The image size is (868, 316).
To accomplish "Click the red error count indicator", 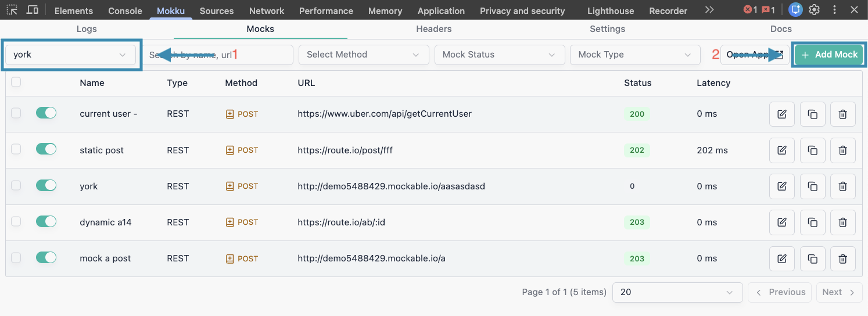I will pyautogui.click(x=751, y=10).
